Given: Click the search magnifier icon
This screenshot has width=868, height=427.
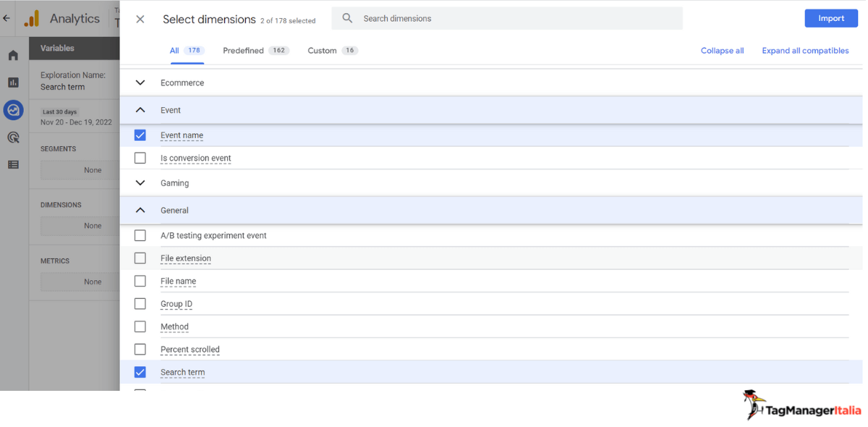Looking at the screenshot, I should pyautogui.click(x=347, y=18).
